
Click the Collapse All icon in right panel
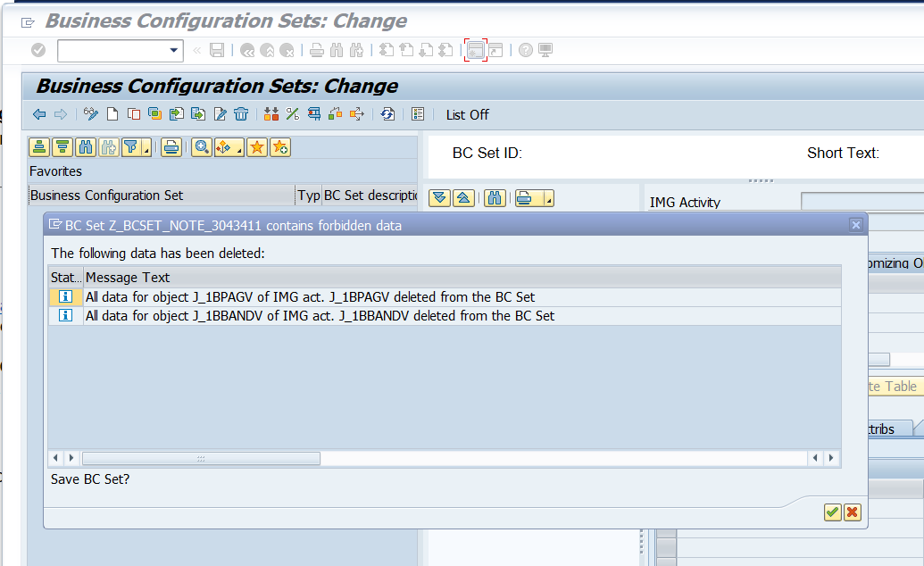[463, 198]
